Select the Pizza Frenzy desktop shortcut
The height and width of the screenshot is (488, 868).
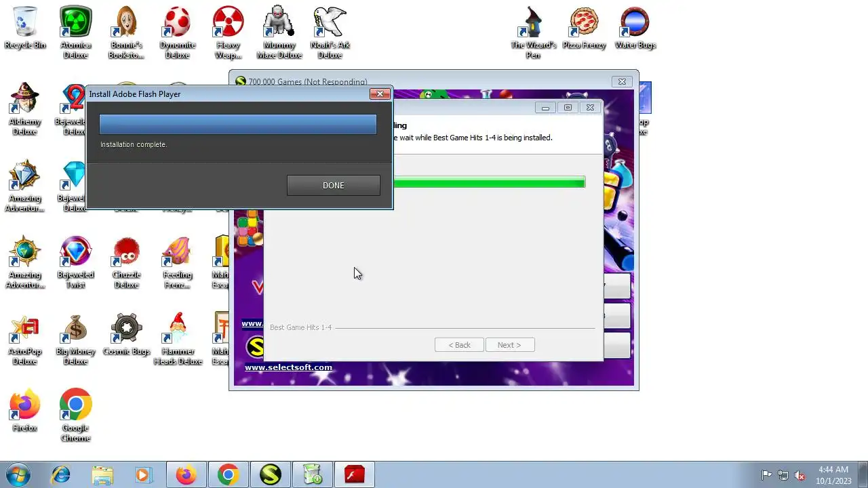[584, 28]
